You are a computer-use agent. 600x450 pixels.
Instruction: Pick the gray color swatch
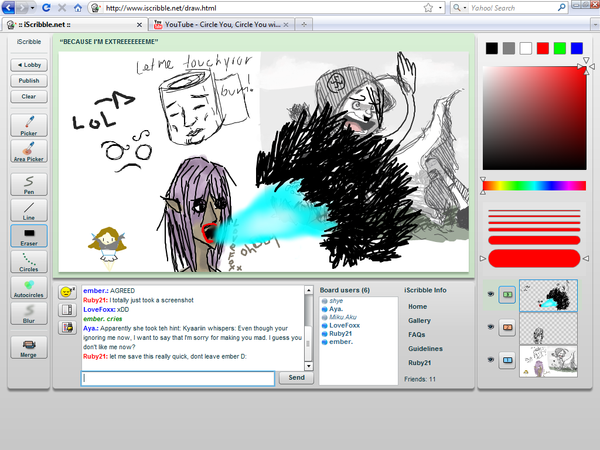pos(509,48)
